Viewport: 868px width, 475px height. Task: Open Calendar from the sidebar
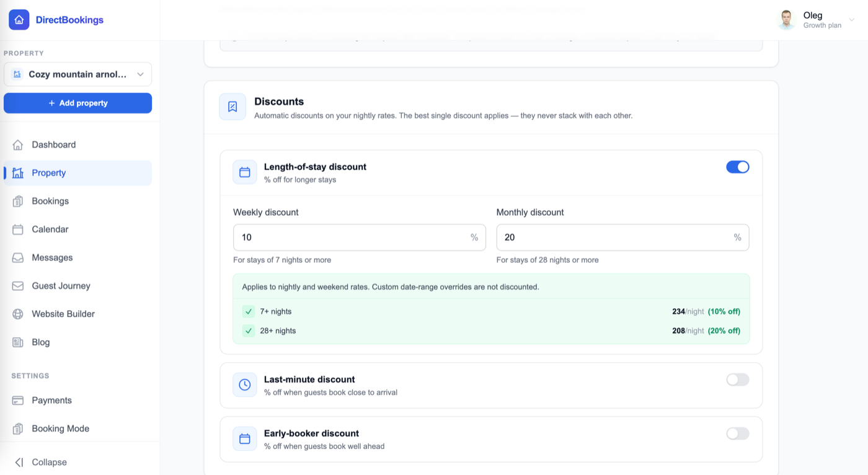[77, 229]
